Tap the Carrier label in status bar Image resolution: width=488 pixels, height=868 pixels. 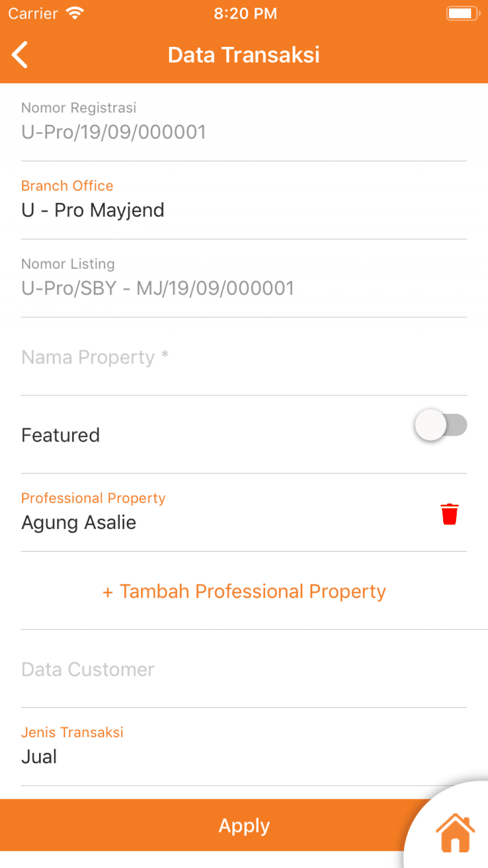[x=33, y=13]
